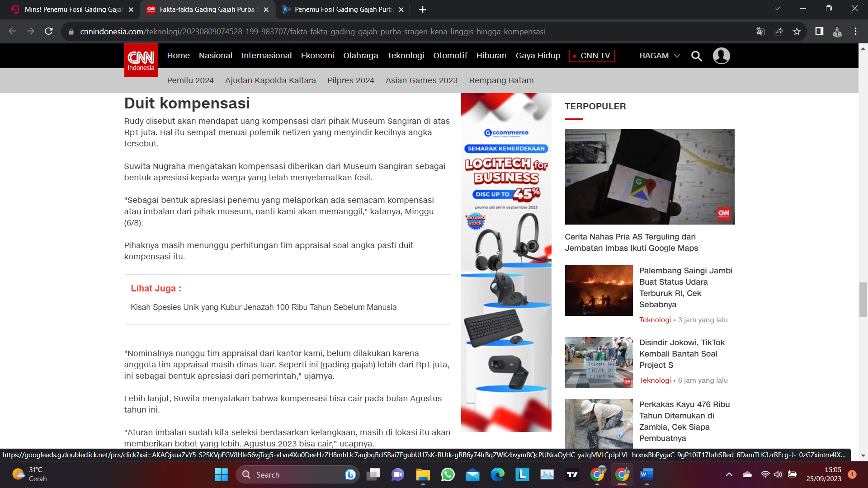Click the CNN Indonesia logo
The height and width of the screenshot is (488, 868).
pos(141,60)
